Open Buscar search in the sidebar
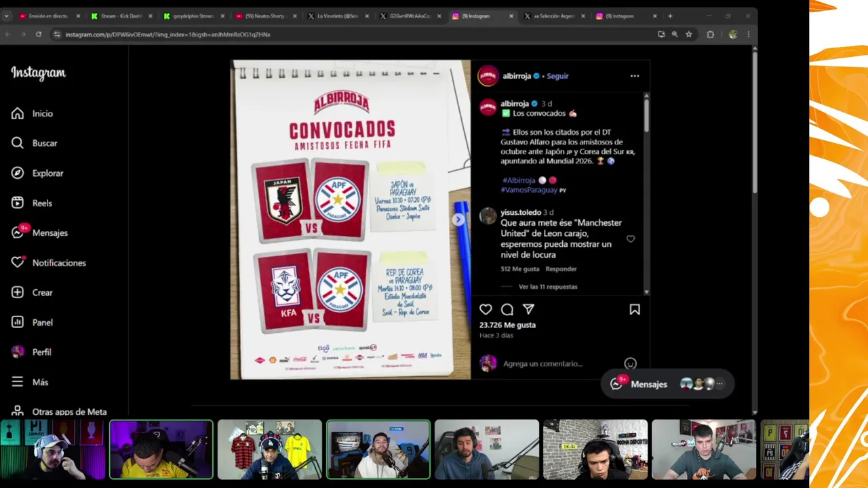Screen dimensions: 868x488 pos(34,143)
